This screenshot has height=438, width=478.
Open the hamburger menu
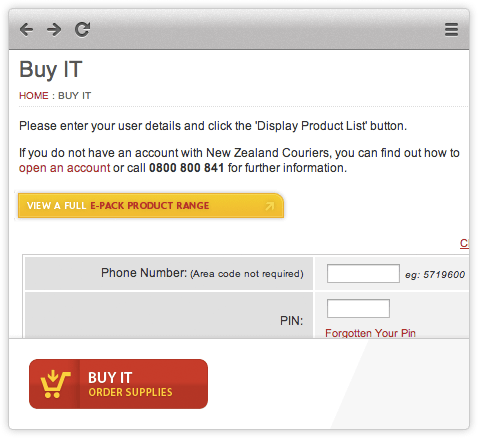(x=451, y=30)
